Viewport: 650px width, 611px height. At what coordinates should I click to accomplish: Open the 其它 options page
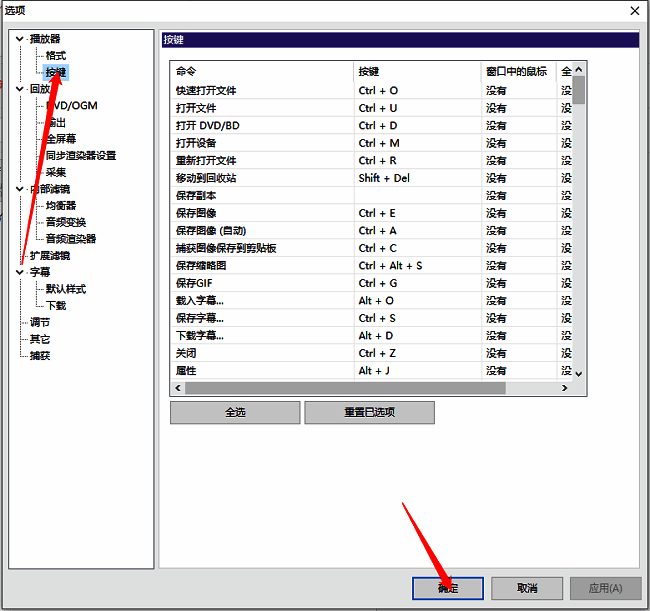coord(39,339)
